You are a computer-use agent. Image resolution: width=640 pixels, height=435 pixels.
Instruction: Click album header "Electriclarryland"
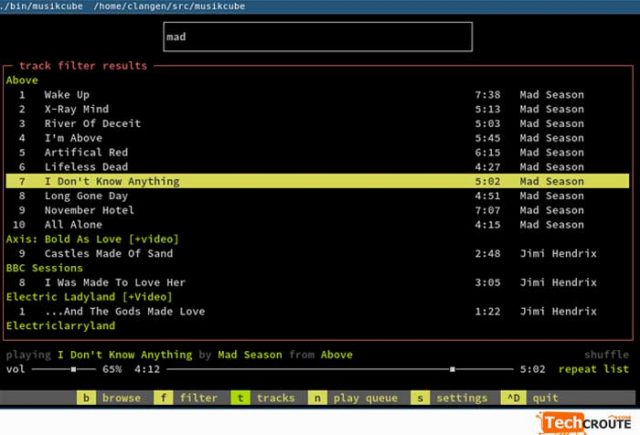coord(61,326)
